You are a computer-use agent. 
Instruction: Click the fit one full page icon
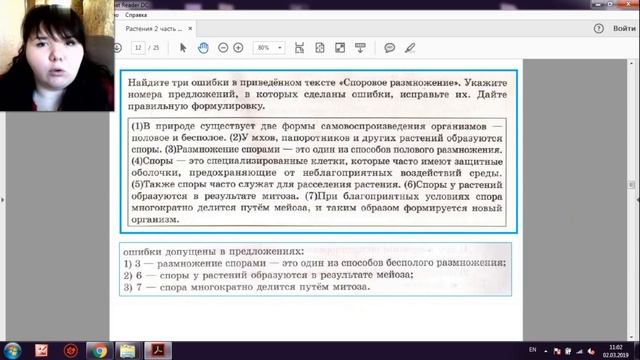coord(320,48)
